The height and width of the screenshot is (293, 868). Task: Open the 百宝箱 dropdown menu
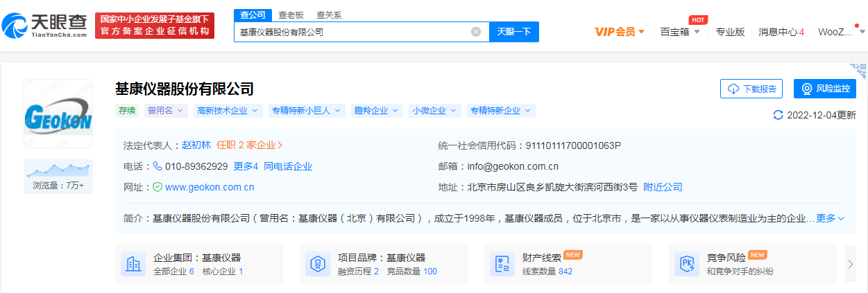click(679, 32)
